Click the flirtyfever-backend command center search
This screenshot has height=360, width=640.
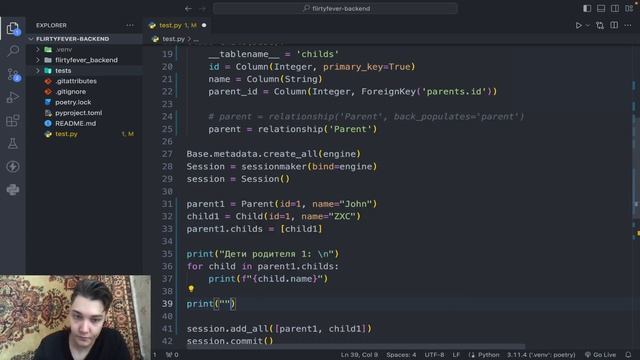[335, 8]
